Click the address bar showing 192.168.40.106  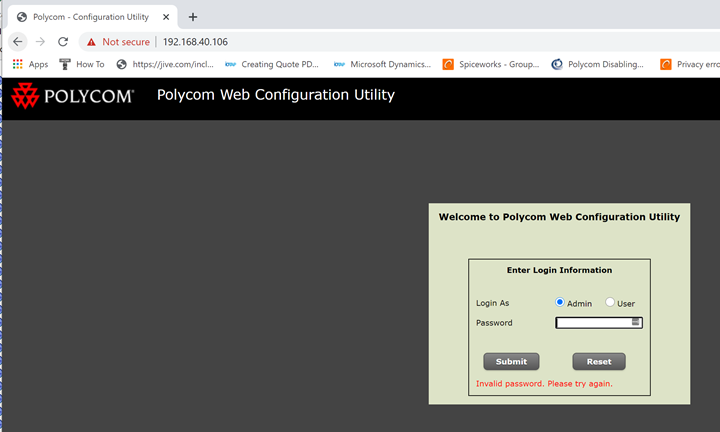tap(195, 42)
